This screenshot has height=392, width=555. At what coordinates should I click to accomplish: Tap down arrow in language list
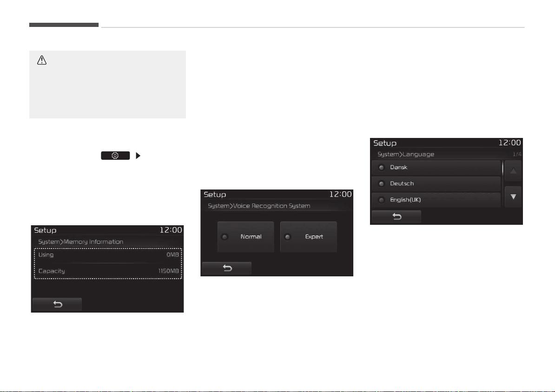pos(513,197)
